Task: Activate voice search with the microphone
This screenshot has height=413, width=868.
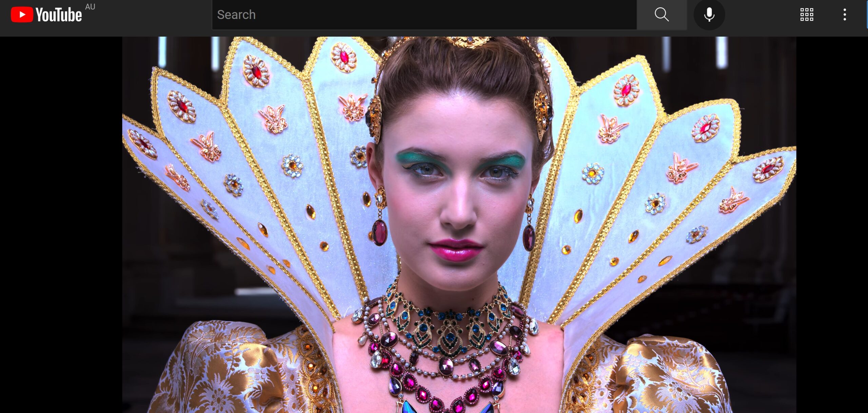Action: pyautogui.click(x=709, y=15)
